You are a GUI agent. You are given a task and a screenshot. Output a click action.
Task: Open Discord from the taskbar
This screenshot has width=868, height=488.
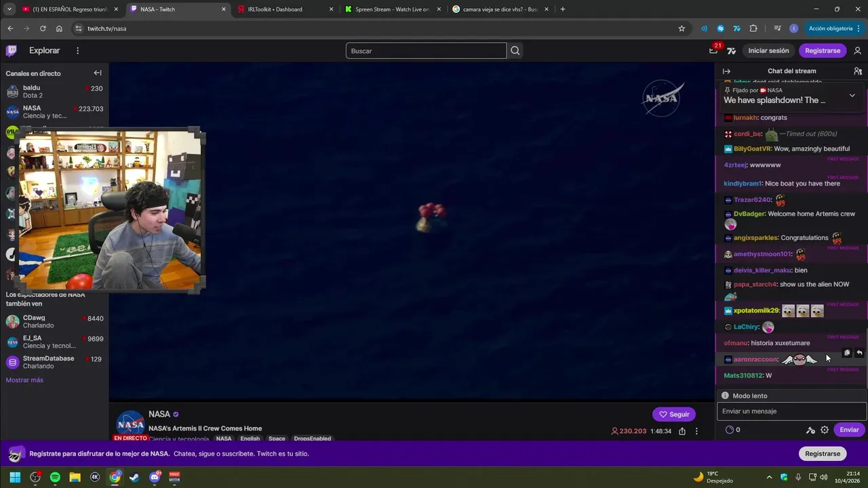coord(155,477)
